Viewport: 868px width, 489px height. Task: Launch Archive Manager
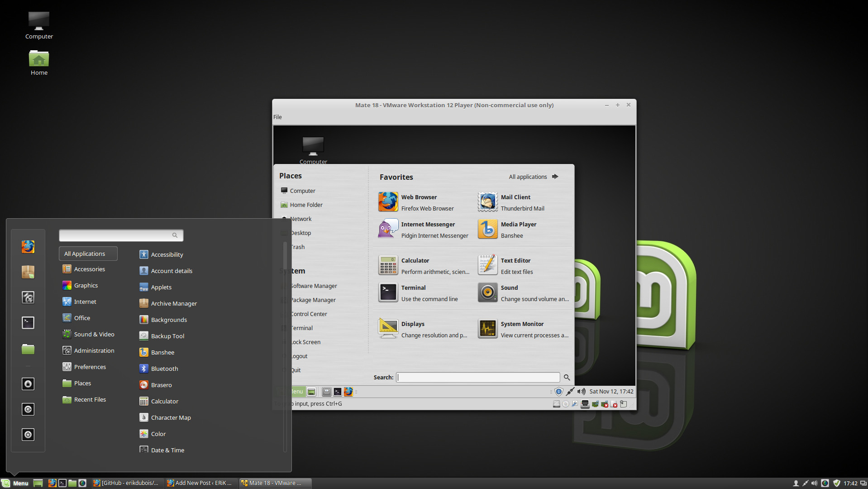pos(168,303)
